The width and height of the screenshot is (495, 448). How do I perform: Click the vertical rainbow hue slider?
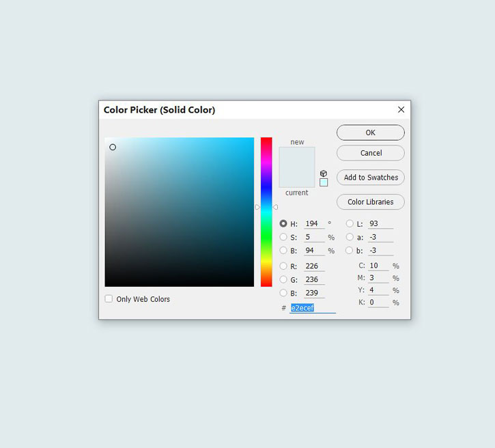click(x=266, y=212)
